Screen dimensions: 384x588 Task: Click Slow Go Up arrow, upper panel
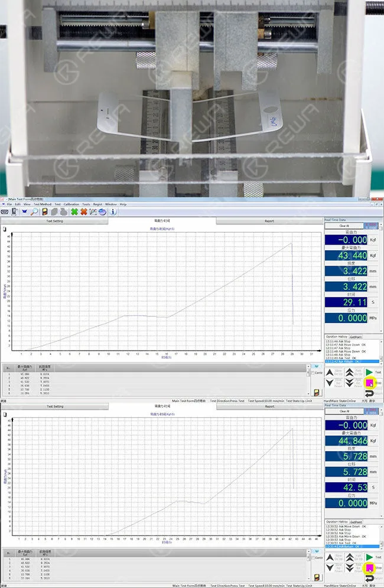(x=330, y=373)
